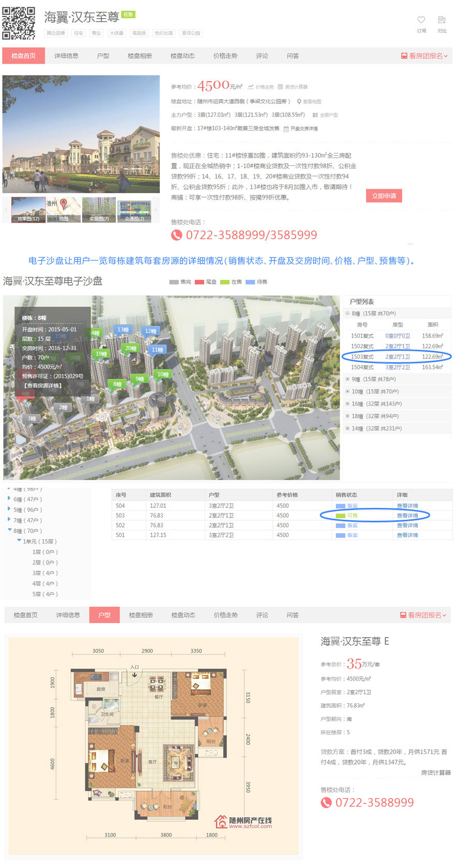Select the 交通图(2) thumbnail
Screen dimensions: 455x868
coord(134,210)
